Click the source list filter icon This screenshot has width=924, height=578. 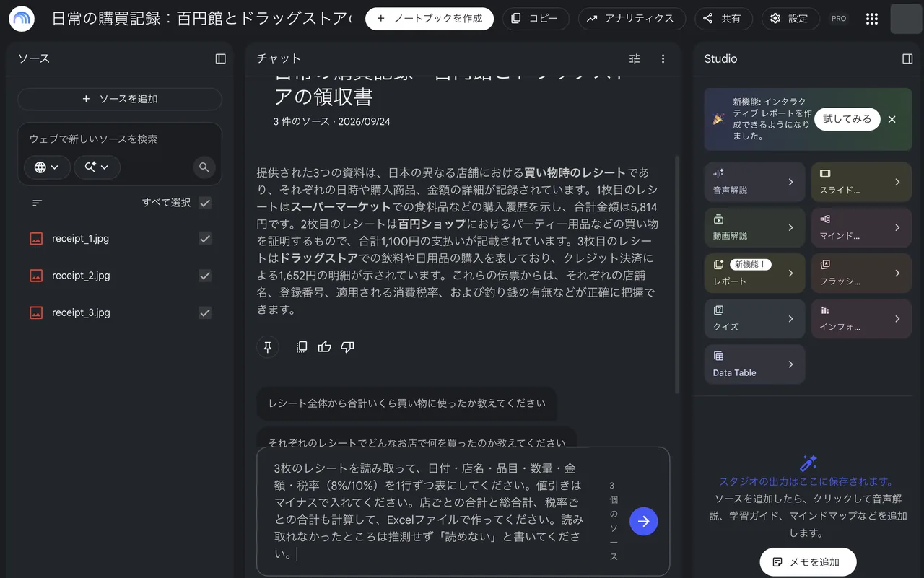coord(38,203)
